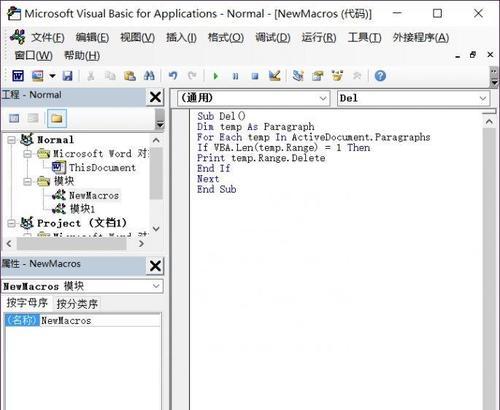Click the Insert UserForm toolbar icon
500x410 pixels.
click(38, 76)
